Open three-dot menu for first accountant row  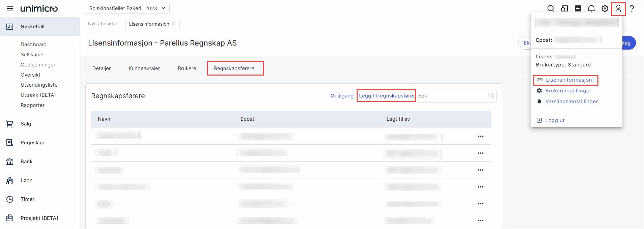(x=480, y=136)
